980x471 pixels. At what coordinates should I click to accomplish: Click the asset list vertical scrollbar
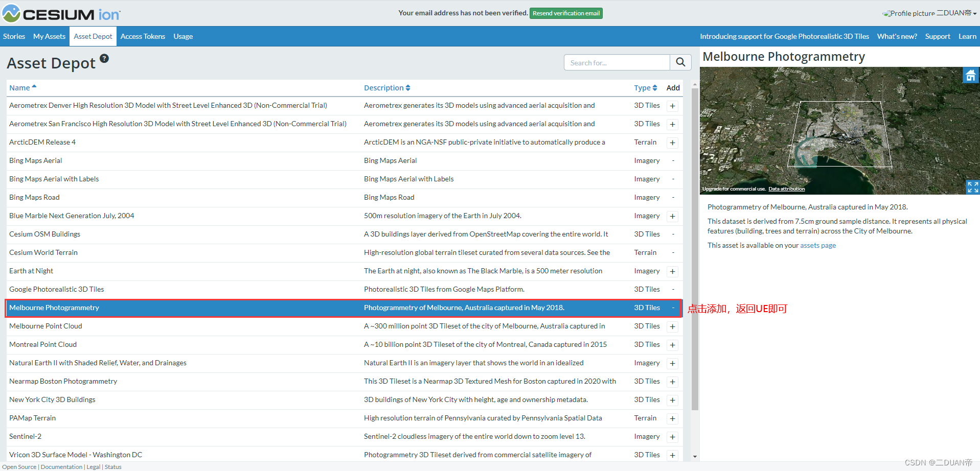pos(695,249)
